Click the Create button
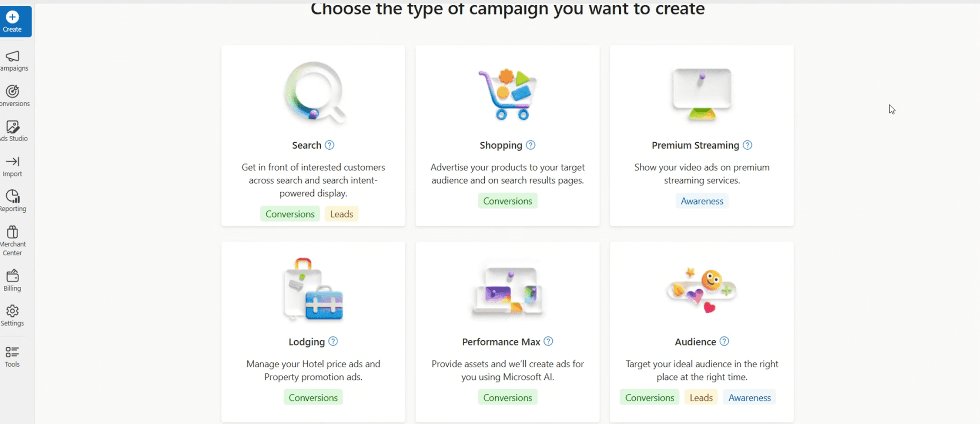Viewport: 980px width, 424px height. tap(13, 21)
